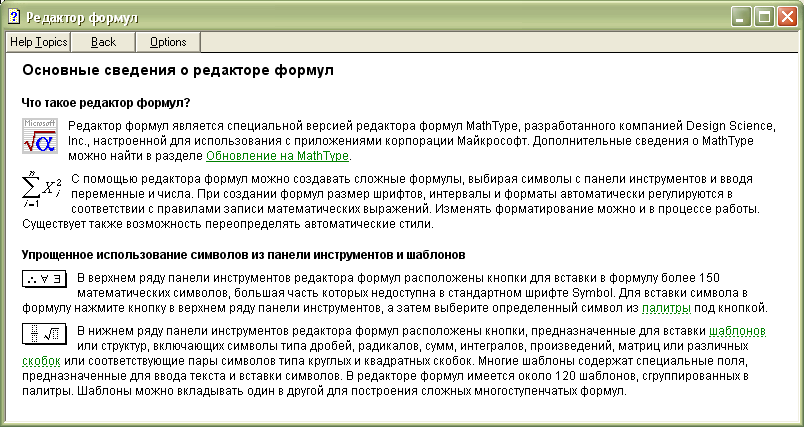Minimize the Редактор формул help window
Screen dimensions: 804x427
click(741, 17)
